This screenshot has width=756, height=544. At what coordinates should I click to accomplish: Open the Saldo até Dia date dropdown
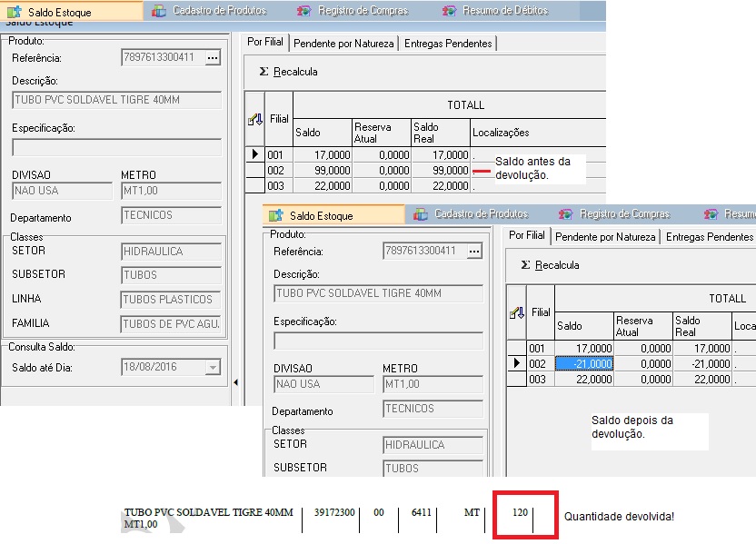[x=212, y=368]
